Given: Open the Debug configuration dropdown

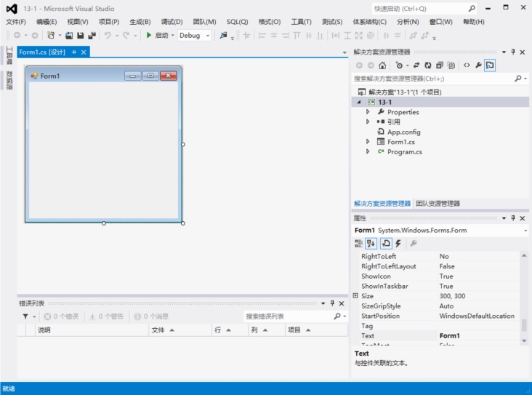Looking at the screenshot, I should tap(194, 35).
